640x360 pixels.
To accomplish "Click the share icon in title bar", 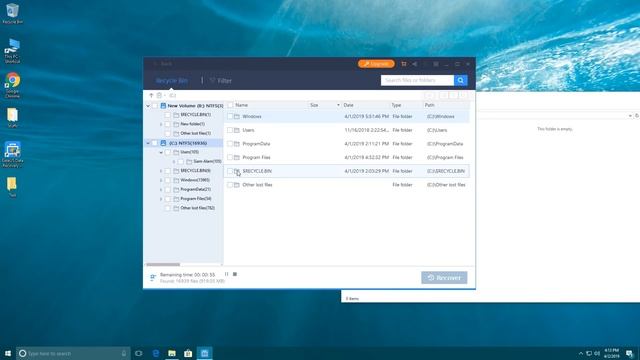I will point(414,64).
